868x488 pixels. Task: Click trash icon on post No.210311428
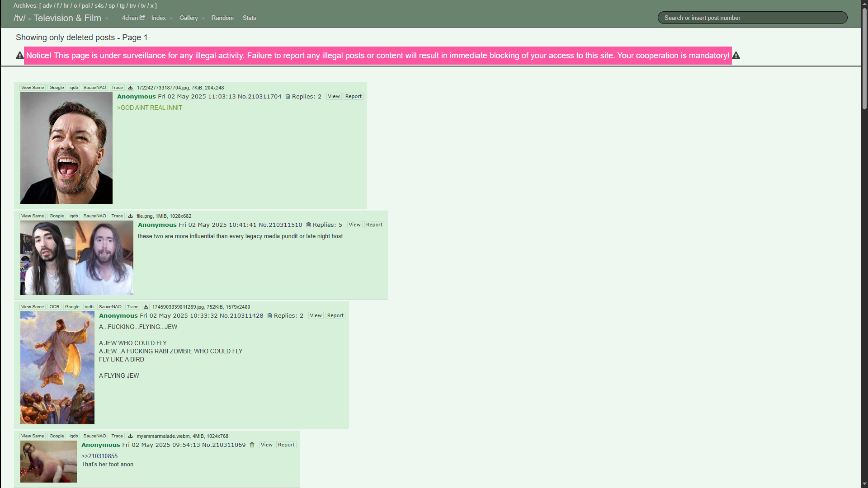pos(269,316)
